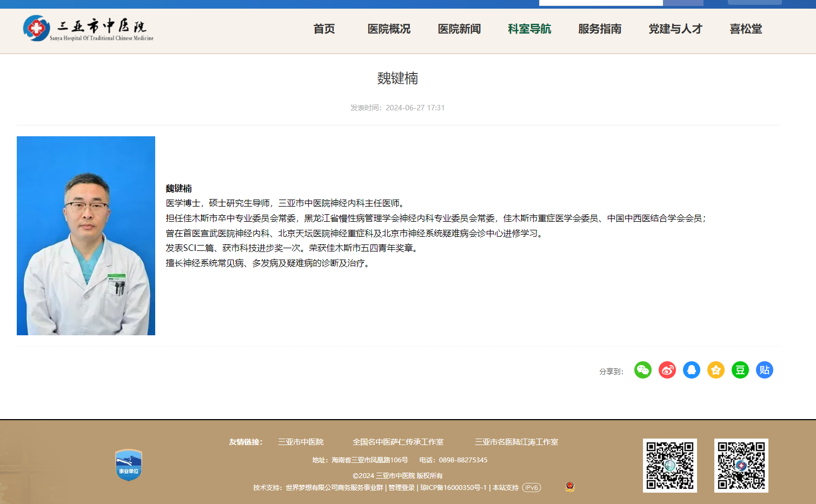This screenshot has height=504, width=816.
Task: Open the 首页 menu item
Action: click(324, 29)
